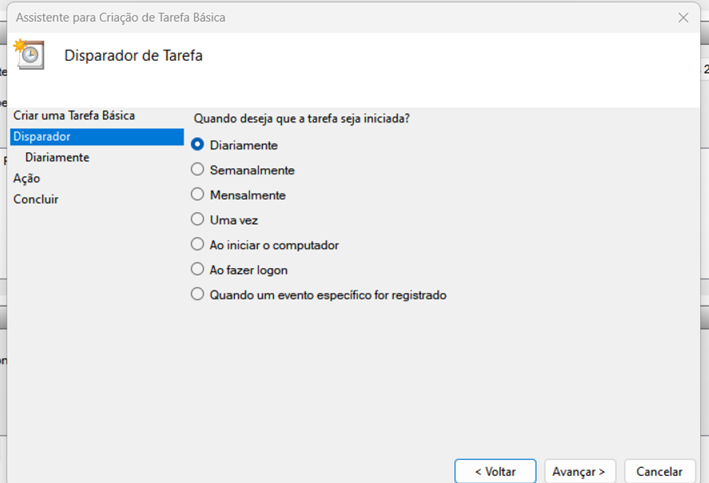Close the basic task wizard window
The height and width of the screenshot is (483, 709).
(x=683, y=17)
